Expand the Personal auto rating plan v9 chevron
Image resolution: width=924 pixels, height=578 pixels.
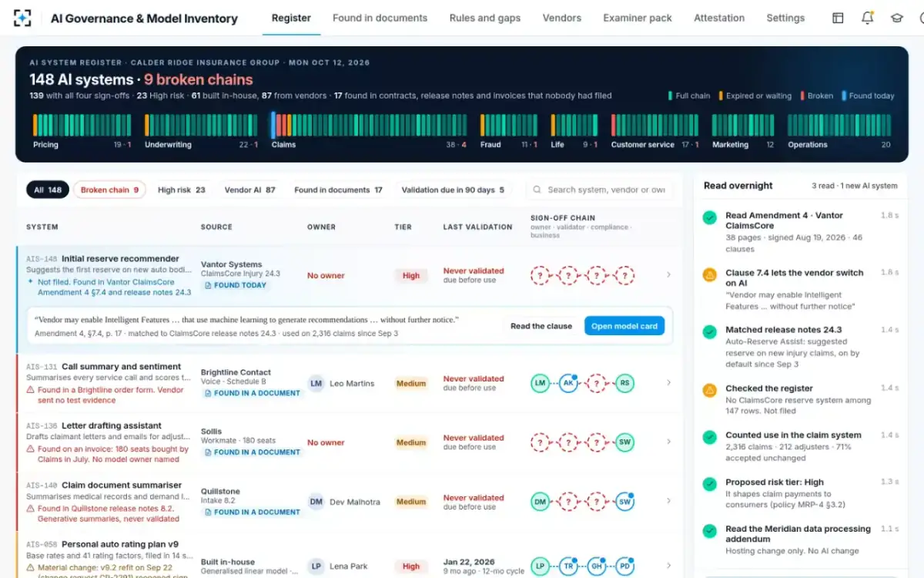[668, 566]
